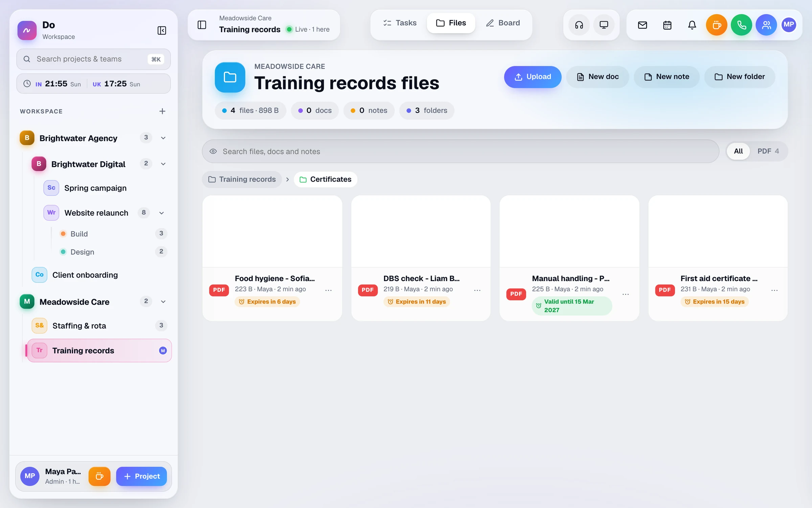Viewport: 812px width, 508px height.
Task: Open the calendar icon in top bar
Action: (667, 25)
